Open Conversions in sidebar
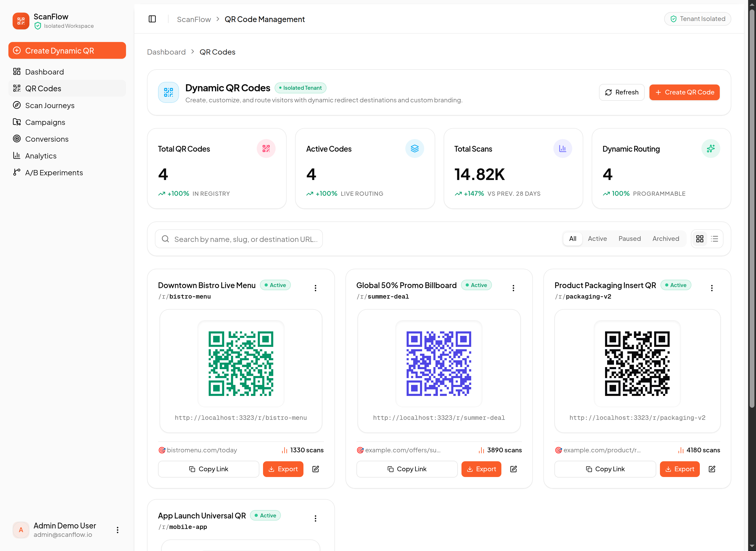Image resolution: width=756 pixels, height=551 pixels. point(67,139)
